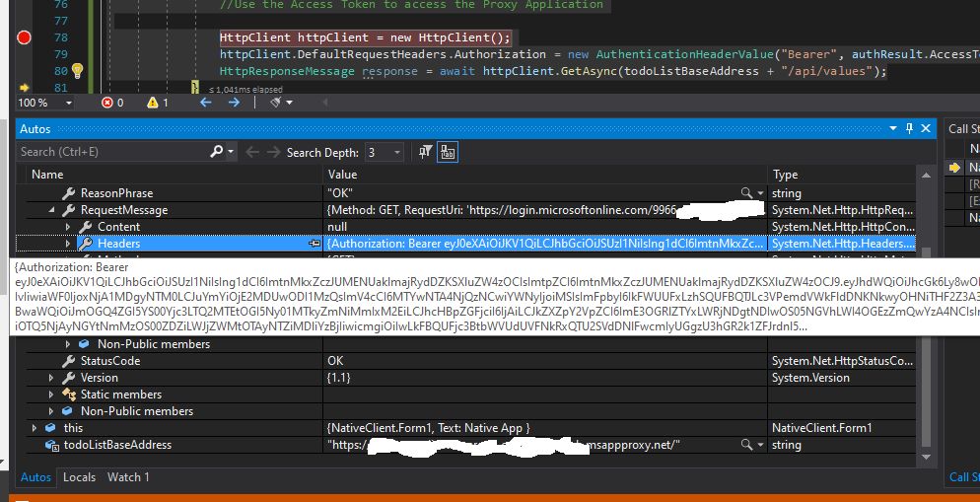Open the Call Stack panel tab at the bottom right
Screen dimensions: 980x502
click(x=964, y=477)
